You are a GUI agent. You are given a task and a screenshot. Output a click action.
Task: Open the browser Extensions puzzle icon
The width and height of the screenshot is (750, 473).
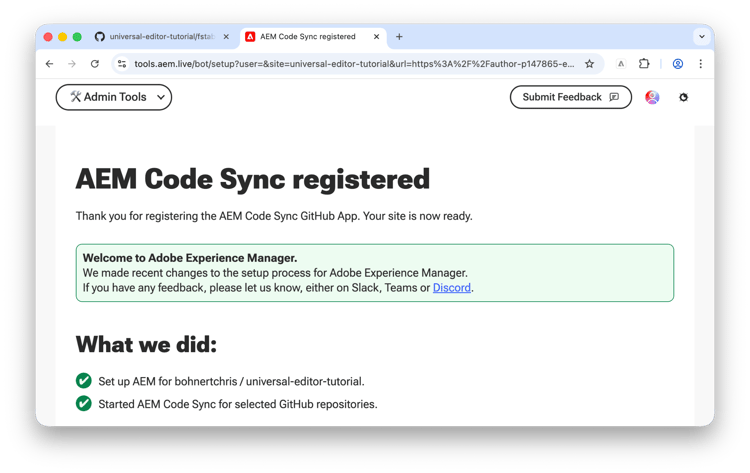point(644,64)
